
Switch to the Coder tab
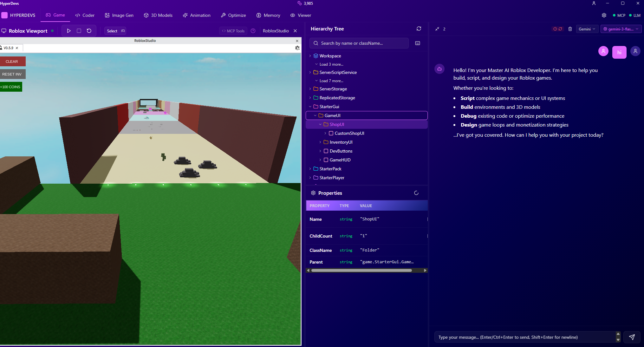[x=85, y=15]
